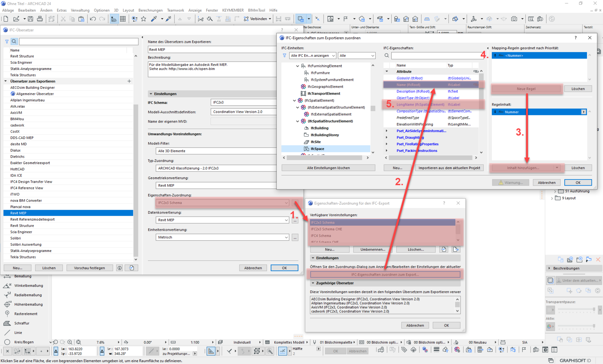Viewport: 603px width, 364px height.
Task: Click the info icon next to Vorschau festlegen
Action: click(x=120, y=268)
